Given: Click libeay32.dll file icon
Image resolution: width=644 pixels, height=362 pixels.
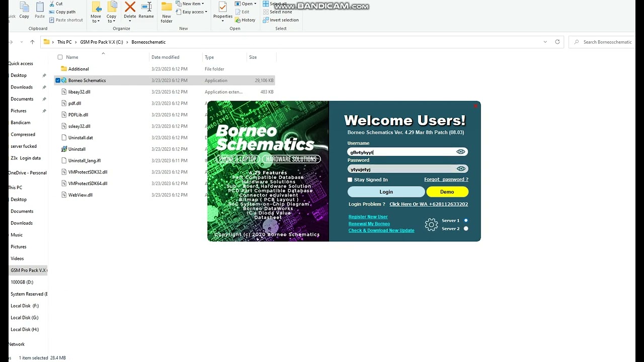Looking at the screenshot, I should (x=64, y=92).
